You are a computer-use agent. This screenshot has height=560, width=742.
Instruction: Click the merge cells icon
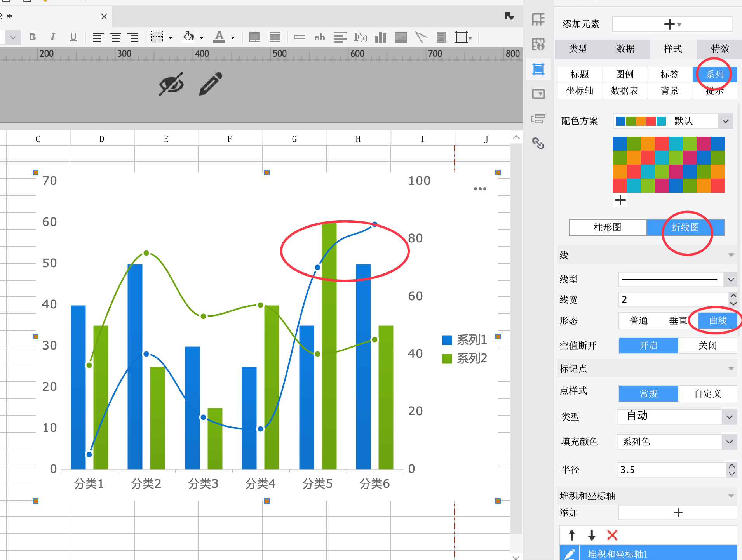coord(255,37)
